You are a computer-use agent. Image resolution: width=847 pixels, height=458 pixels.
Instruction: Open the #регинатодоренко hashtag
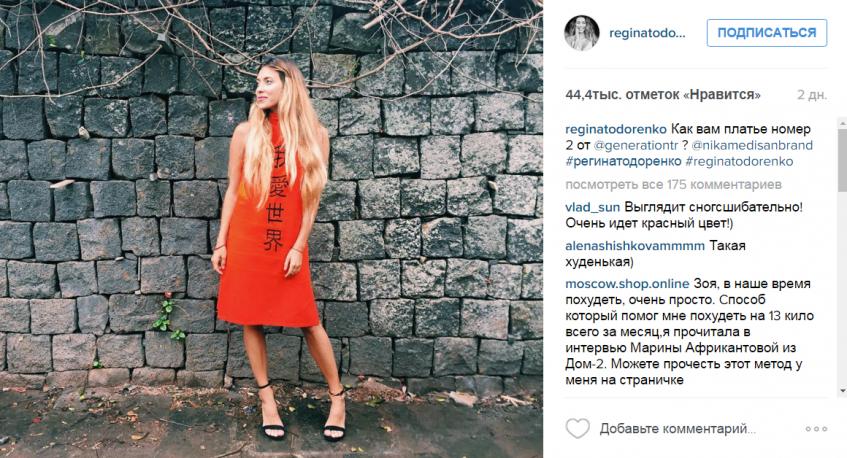click(623, 161)
